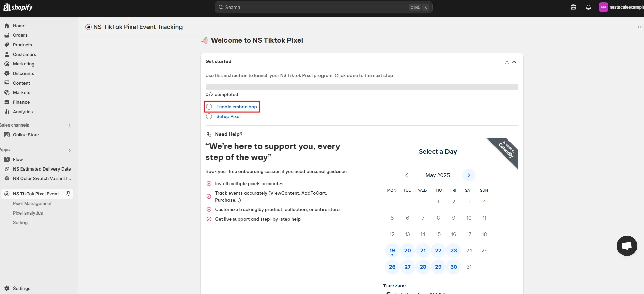Click the Analytics bar chart icon
Image resolution: width=644 pixels, height=294 pixels.
[7, 112]
